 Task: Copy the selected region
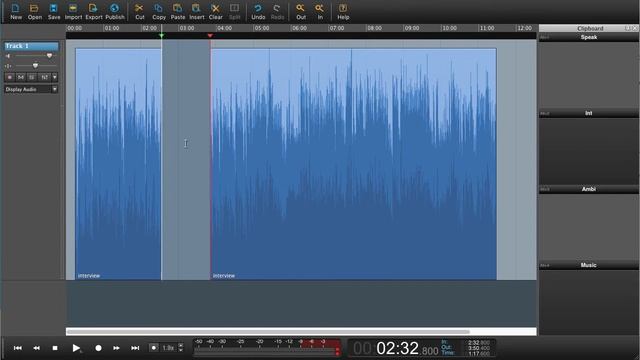[x=158, y=11]
